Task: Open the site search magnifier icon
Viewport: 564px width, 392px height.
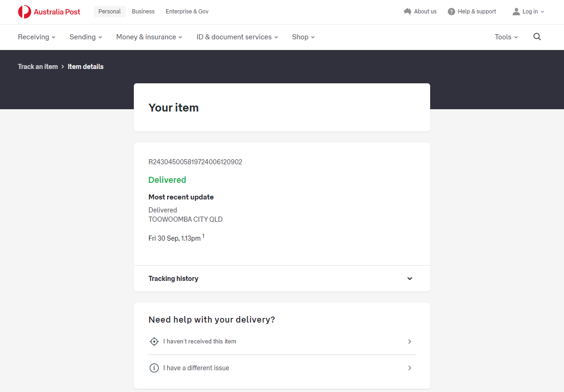Action: tap(537, 37)
